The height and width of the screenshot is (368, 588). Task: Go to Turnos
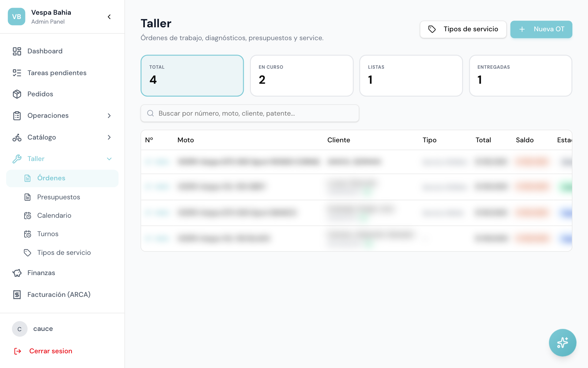click(62, 234)
